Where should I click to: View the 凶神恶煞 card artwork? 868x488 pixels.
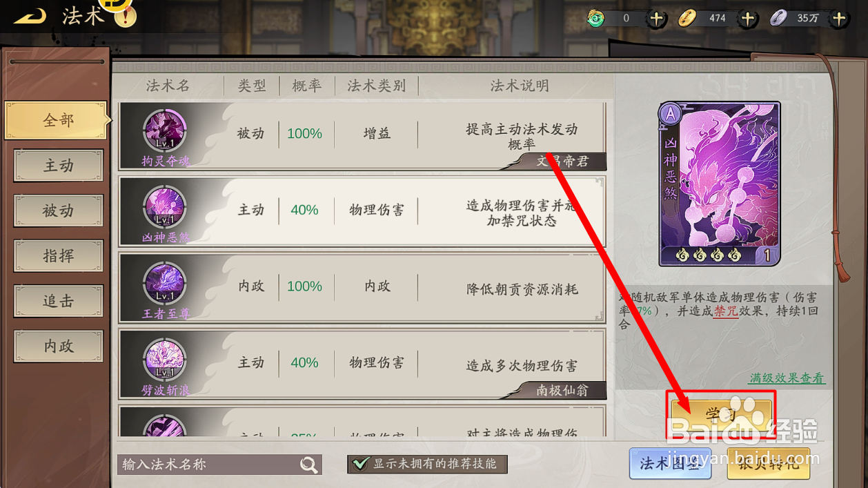pos(720,184)
